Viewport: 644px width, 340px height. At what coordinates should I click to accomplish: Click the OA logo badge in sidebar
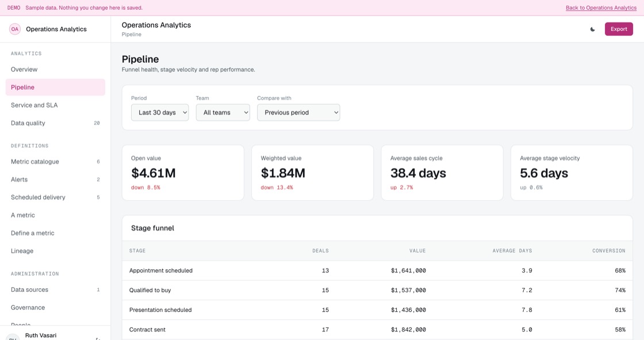click(x=15, y=29)
